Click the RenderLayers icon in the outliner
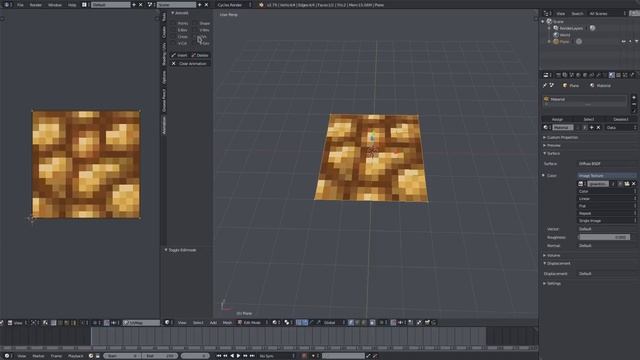The height and width of the screenshot is (360, 640). [x=556, y=28]
